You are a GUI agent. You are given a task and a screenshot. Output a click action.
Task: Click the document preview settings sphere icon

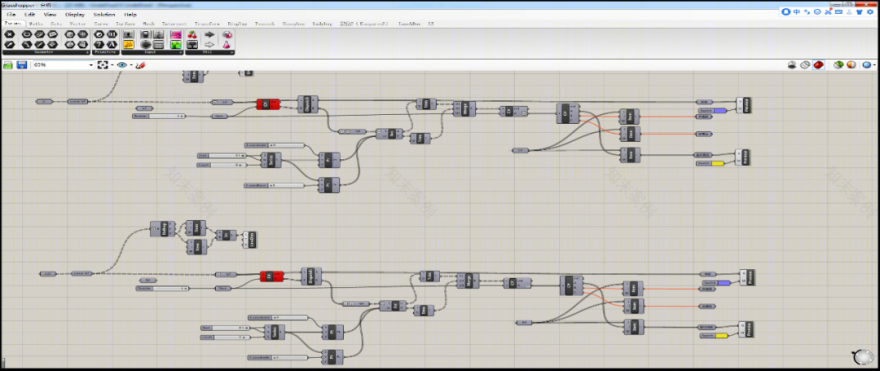click(852, 65)
